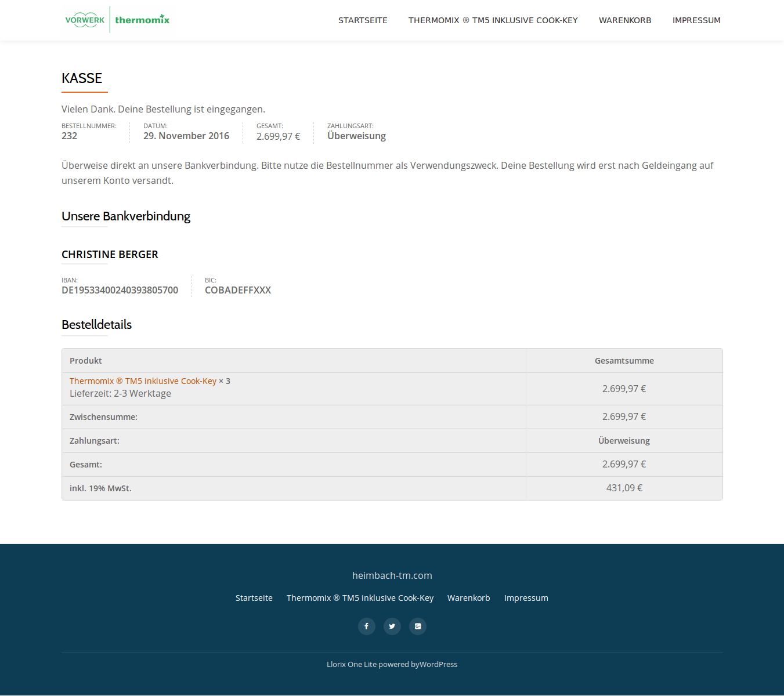The width and height of the screenshot is (784, 696).
Task: Click the Vielen Dank confirmation message
Action: click(163, 109)
